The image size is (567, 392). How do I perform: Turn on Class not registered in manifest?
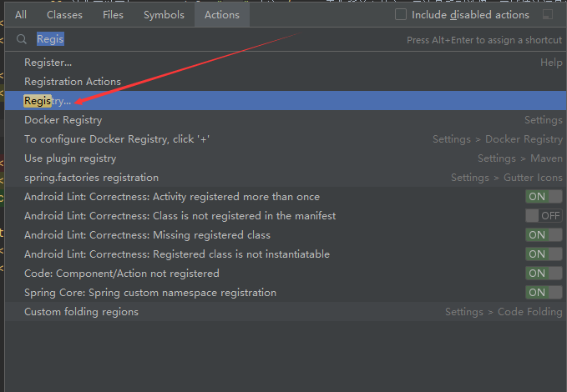(x=544, y=216)
